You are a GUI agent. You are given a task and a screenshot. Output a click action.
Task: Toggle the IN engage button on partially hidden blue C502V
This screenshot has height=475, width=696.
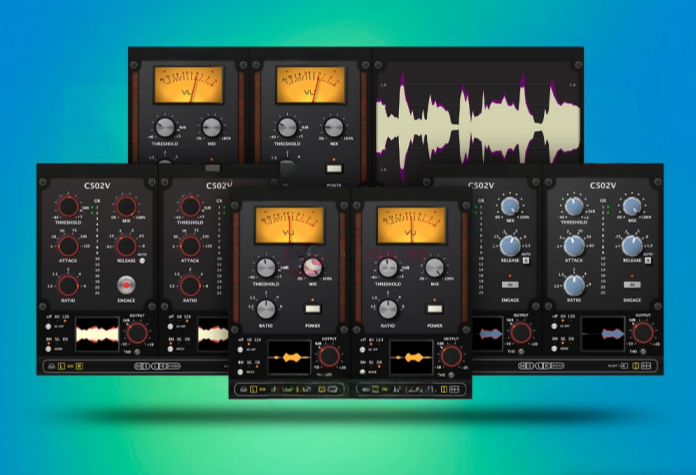(x=510, y=285)
